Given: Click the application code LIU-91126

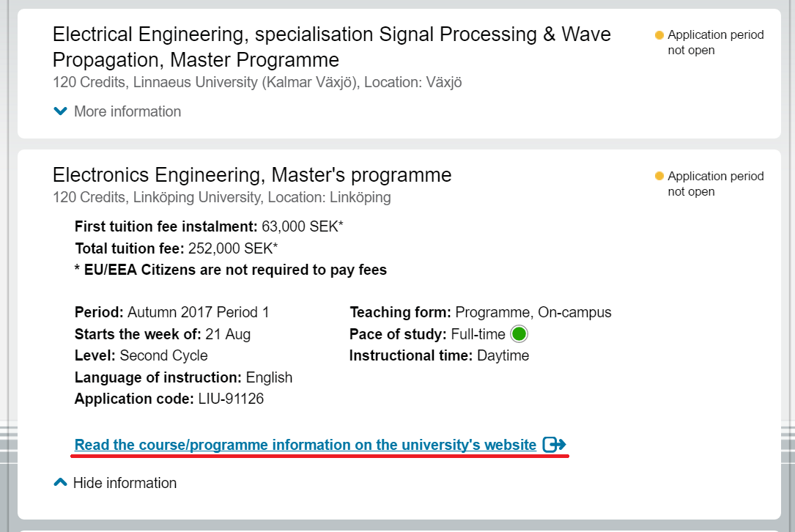Looking at the screenshot, I should pos(231,399).
